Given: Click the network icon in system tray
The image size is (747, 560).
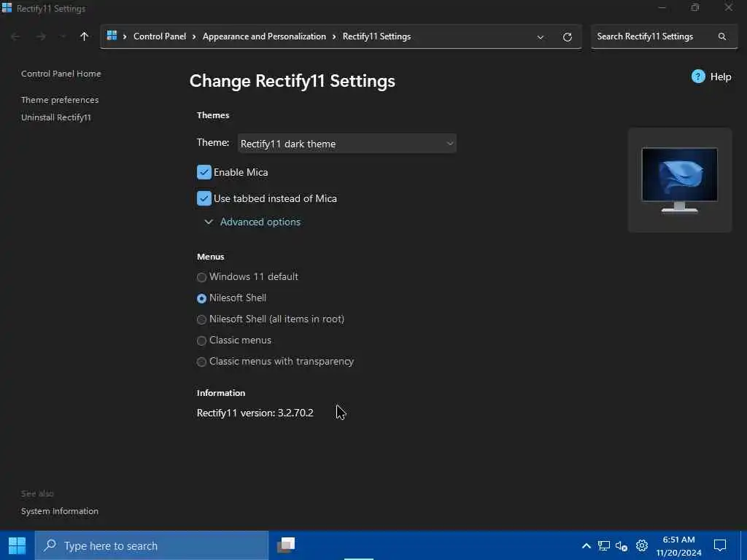Looking at the screenshot, I should click(x=603, y=545).
